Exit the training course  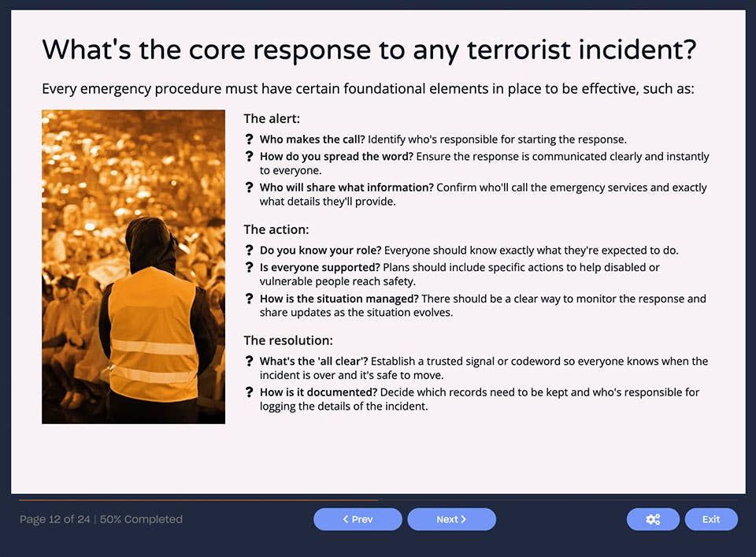tap(710, 519)
